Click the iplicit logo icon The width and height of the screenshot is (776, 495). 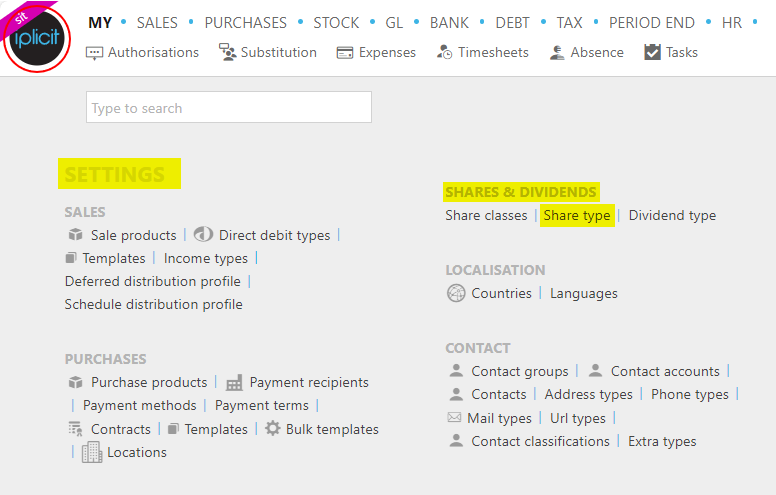point(37,38)
